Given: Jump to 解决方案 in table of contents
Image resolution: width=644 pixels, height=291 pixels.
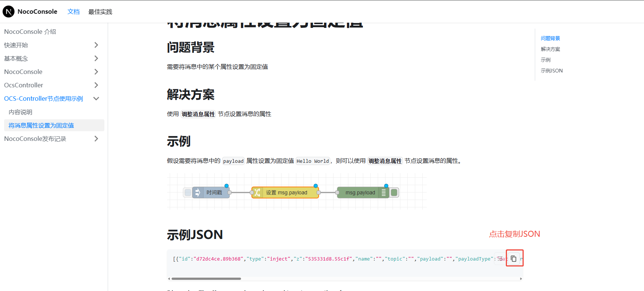Looking at the screenshot, I should coord(550,49).
